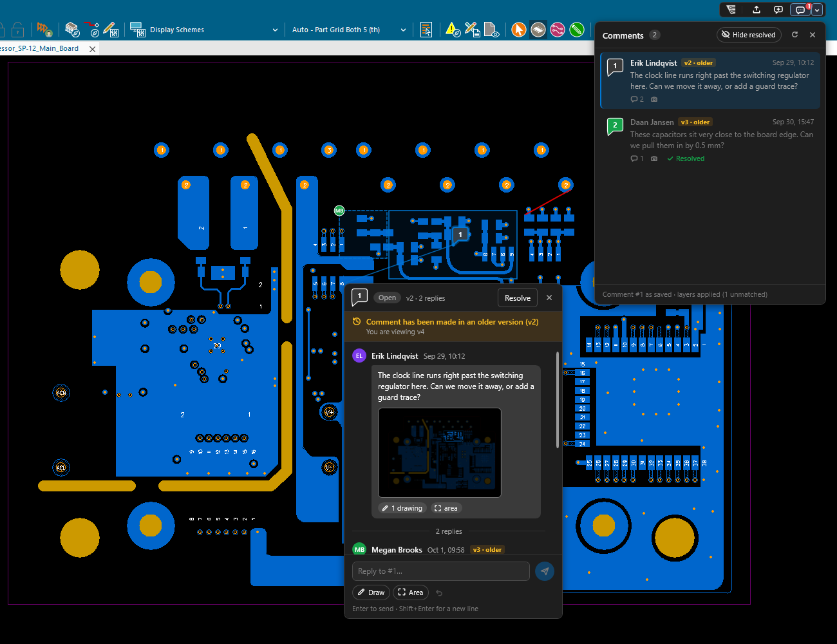Image resolution: width=837 pixels, height=644 pixels.
Task: Open the board screenshot thumbnail
Action: pyautogui.click(x=440, y=453)
